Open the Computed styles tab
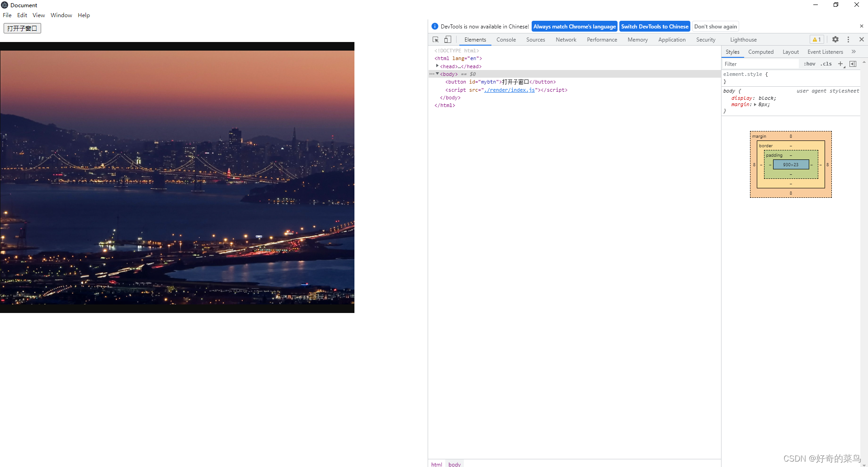Viewport: 868px width, 467px height. click(760, 52)
